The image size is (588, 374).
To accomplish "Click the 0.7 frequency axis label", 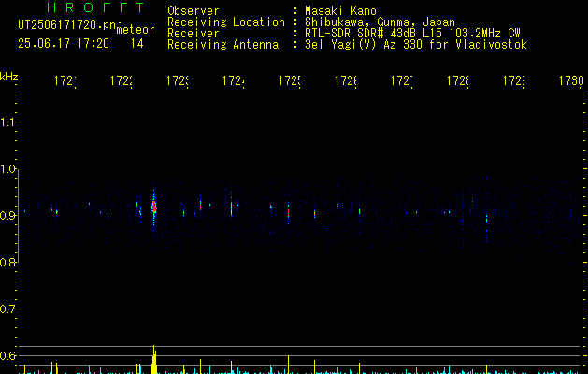I will (x=7, y=309).
